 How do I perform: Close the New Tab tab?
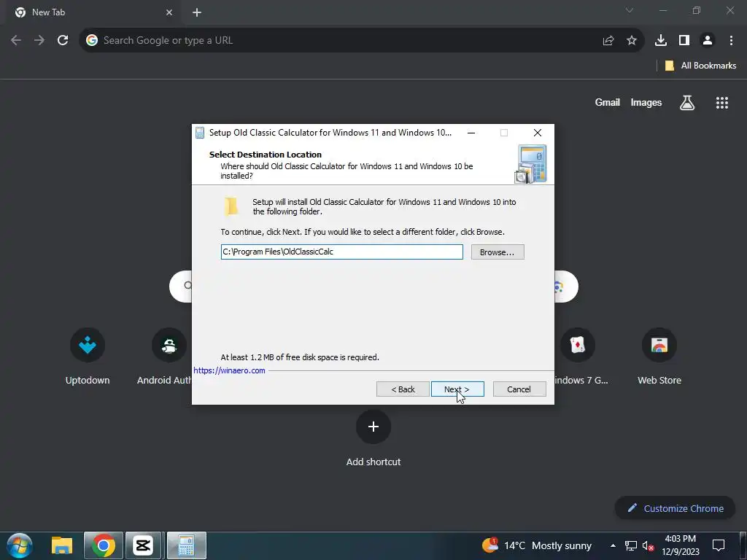pos(169,12)
